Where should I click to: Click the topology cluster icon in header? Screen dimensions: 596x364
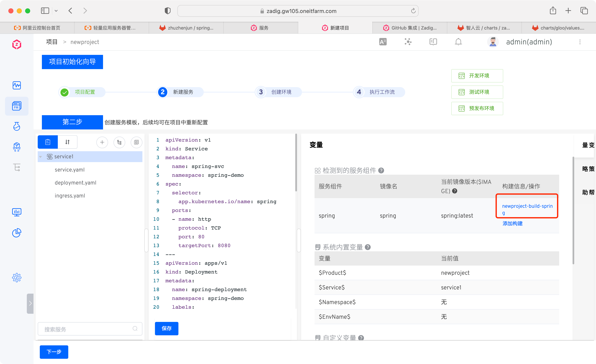tap(408, 42)
